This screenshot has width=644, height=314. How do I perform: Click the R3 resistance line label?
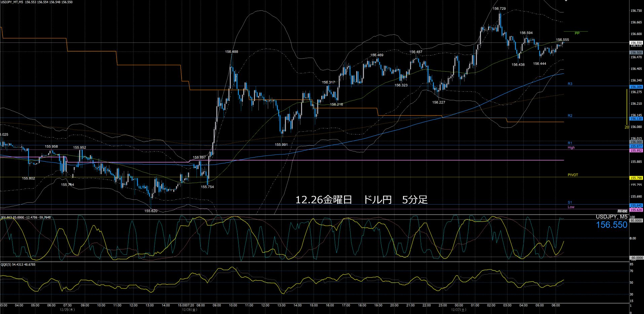tap(570, 84)
